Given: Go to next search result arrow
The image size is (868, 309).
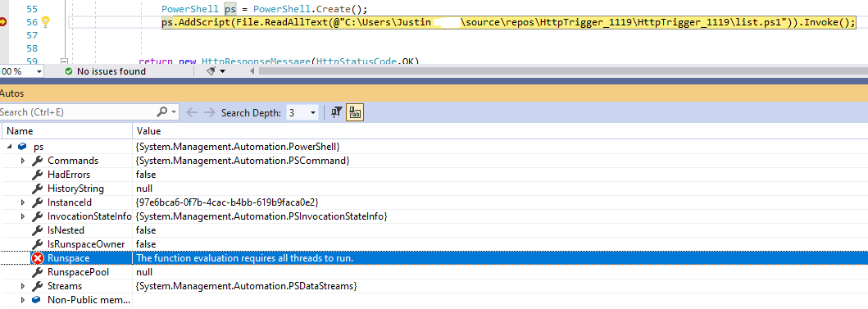Looking at the screenshot, I should pyautogui.click(x=209, y=112).
